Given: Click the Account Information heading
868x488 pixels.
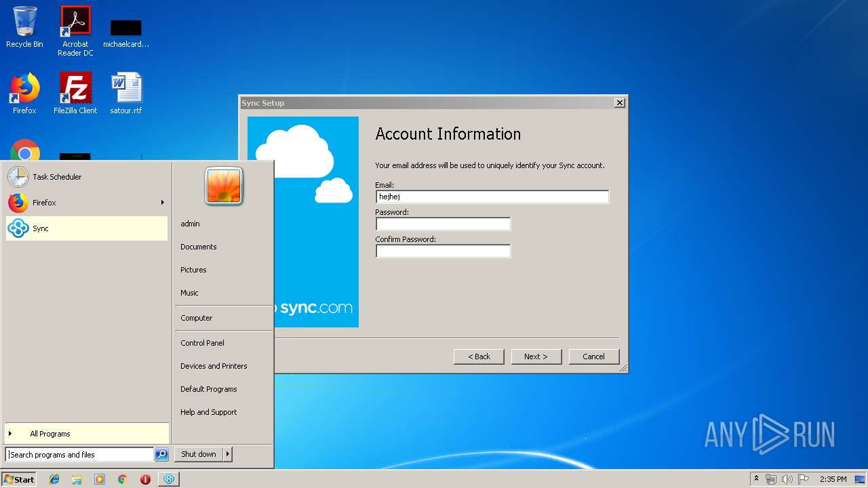Looking at the screenshot, I should pyautogui.click(x=448, y=134).
